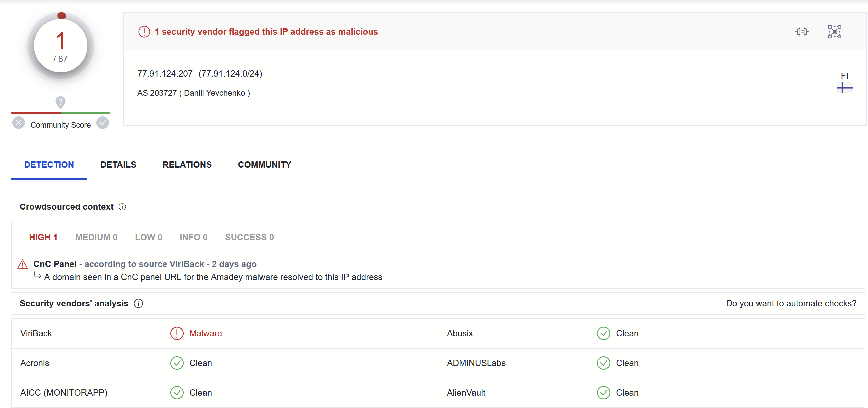Open the RELATIONS tab
Image resolution: width=868 pixels, height=408 pixels.
(187, 164)
